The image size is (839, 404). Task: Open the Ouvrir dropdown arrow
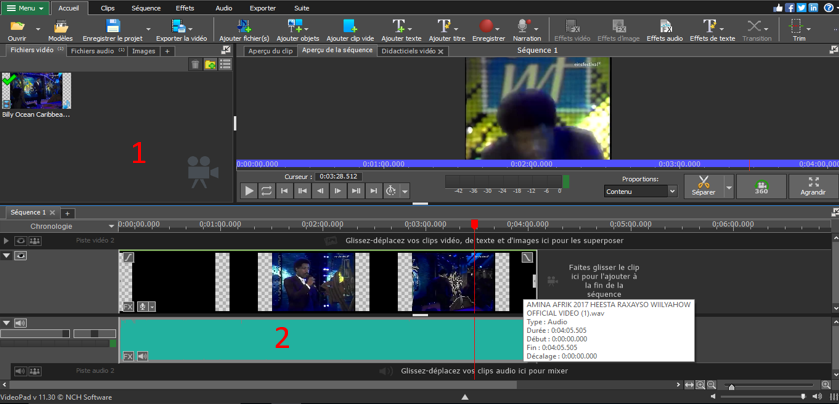38,28
